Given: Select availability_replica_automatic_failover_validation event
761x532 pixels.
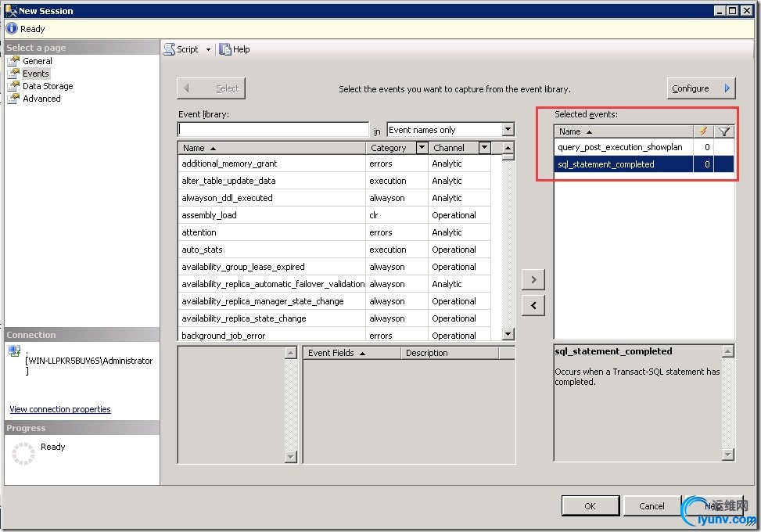Looking at the screenshot, I should click(x=335, y=284).
